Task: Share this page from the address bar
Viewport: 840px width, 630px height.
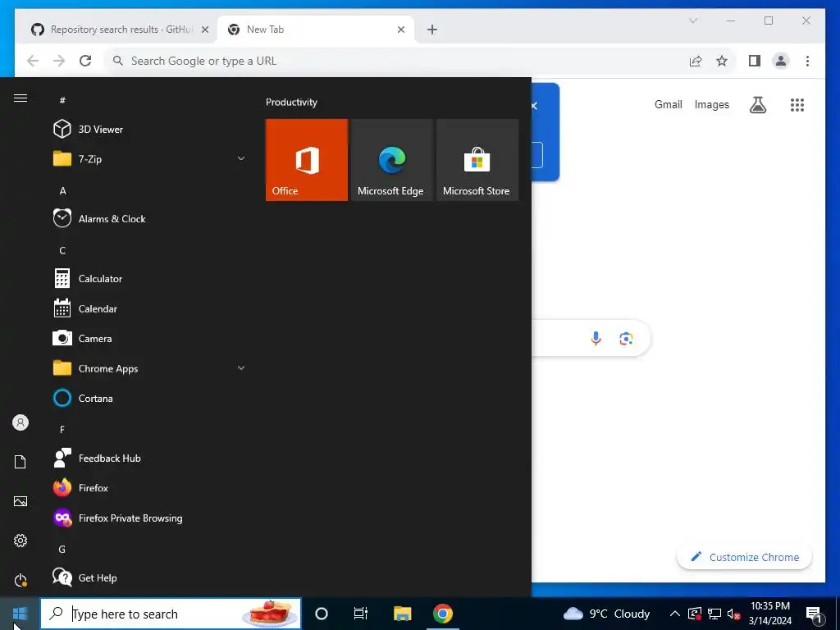Action: (x=696, y=61)
